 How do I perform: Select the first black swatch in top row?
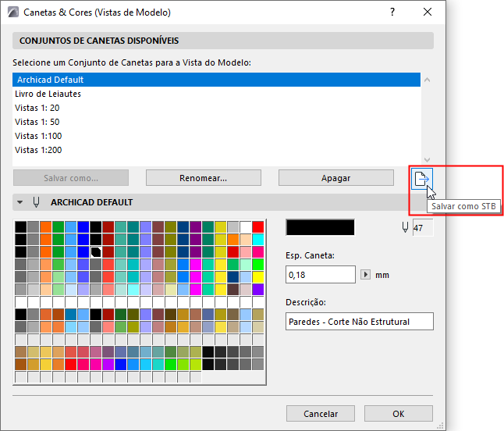tap(21, 227)
